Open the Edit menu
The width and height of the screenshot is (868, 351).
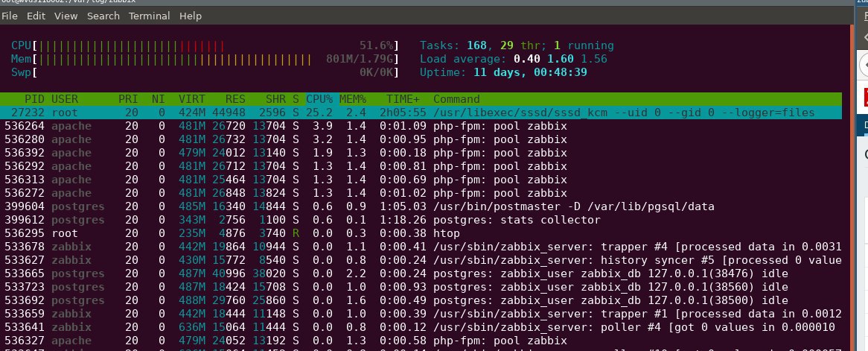click(36, 16)
